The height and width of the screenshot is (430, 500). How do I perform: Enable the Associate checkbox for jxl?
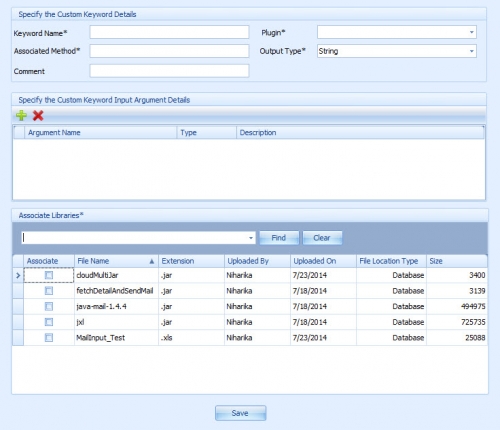(49, 322)
